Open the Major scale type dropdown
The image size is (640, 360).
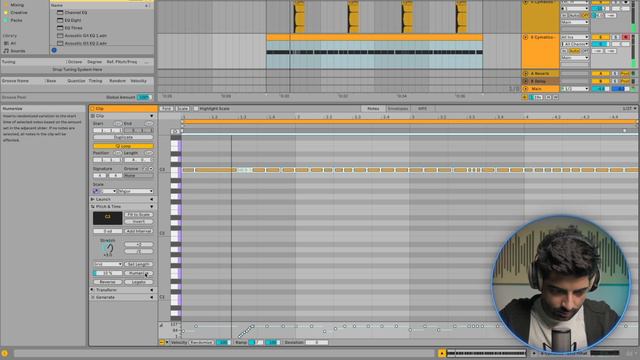pyautogui.click(x=136, y=191)
